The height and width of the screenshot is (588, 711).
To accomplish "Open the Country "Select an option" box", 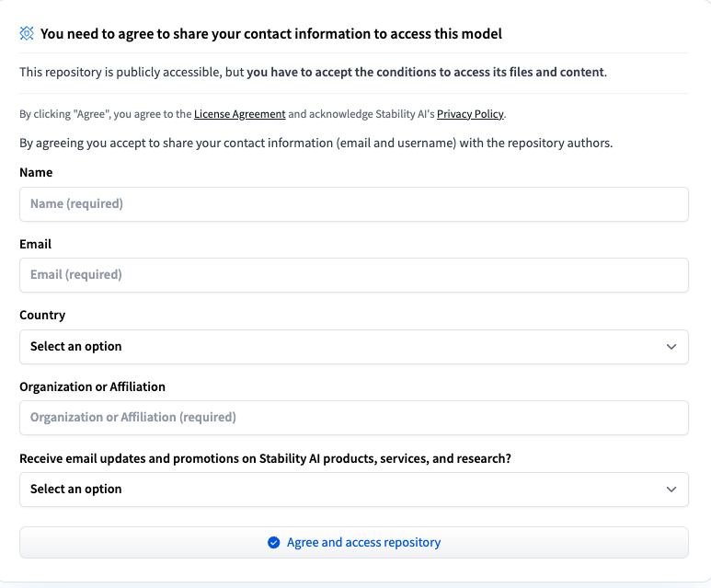I will point(353,347).
